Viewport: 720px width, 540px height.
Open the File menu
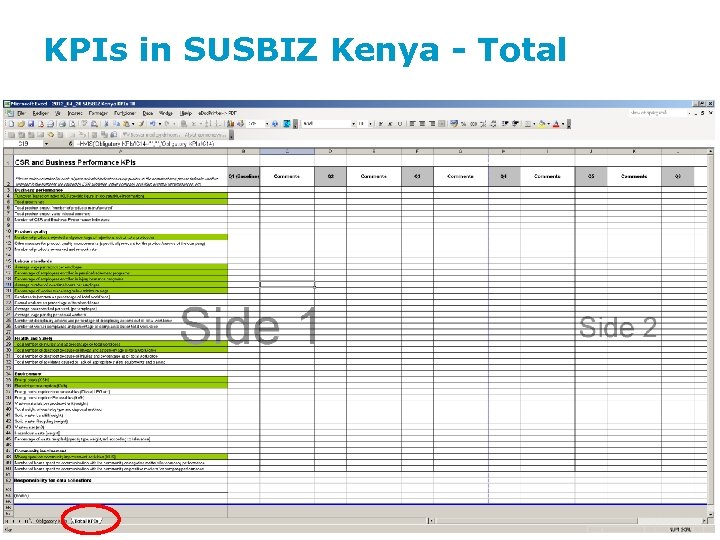tap(21, 113)
